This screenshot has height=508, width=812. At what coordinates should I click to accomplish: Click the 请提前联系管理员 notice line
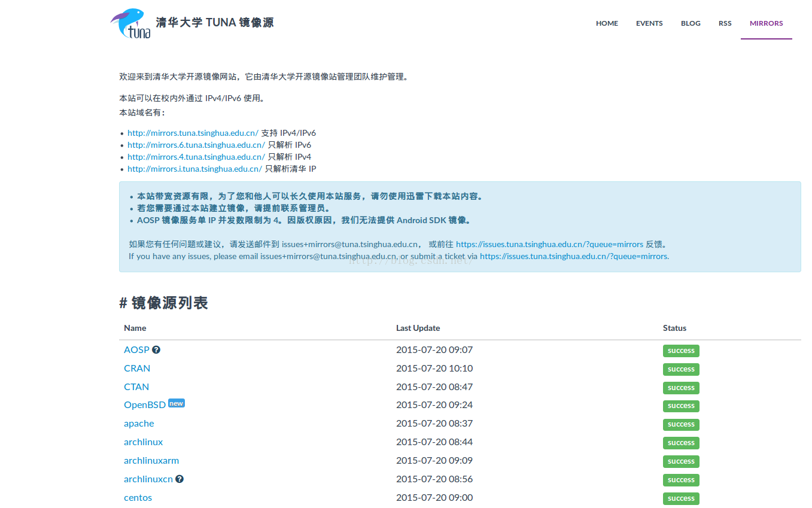(234, 208)
